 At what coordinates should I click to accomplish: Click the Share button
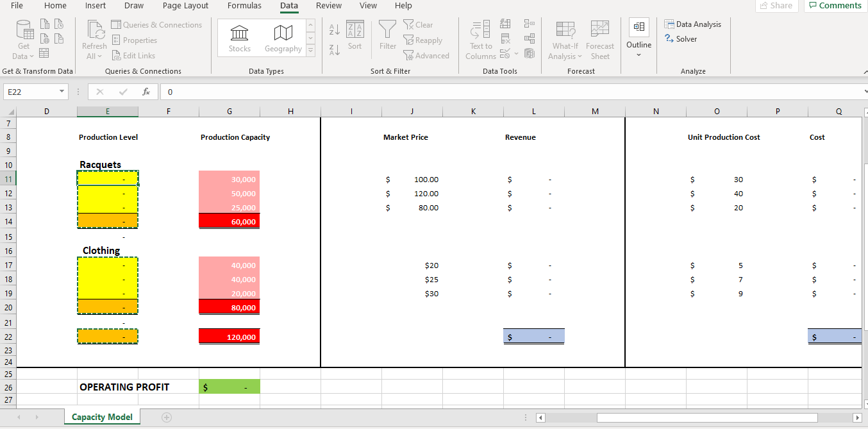(776, 5)
